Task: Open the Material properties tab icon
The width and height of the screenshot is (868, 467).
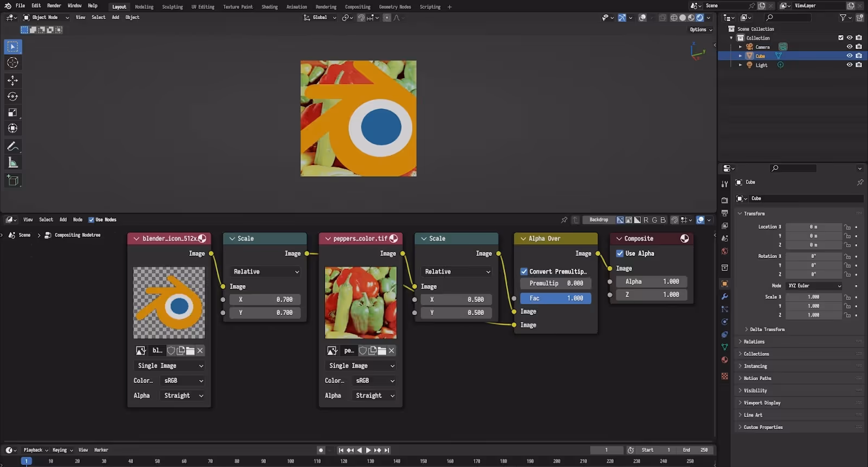Action: pos(725,360)
